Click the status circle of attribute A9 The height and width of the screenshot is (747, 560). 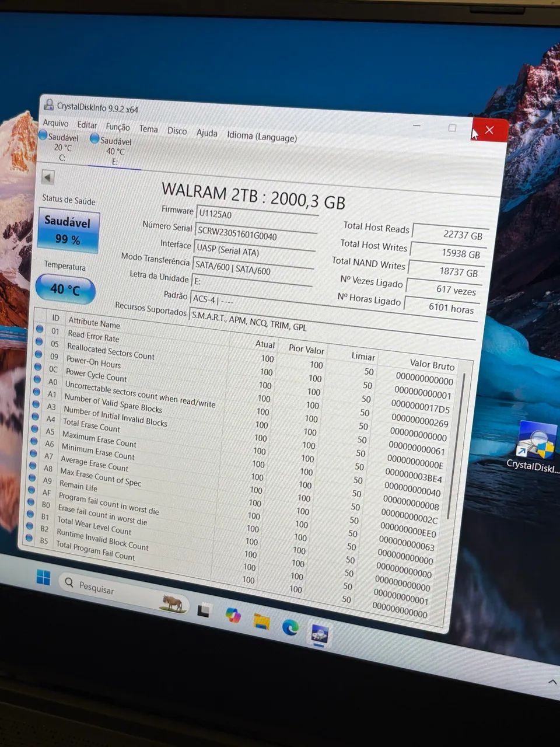32,478
